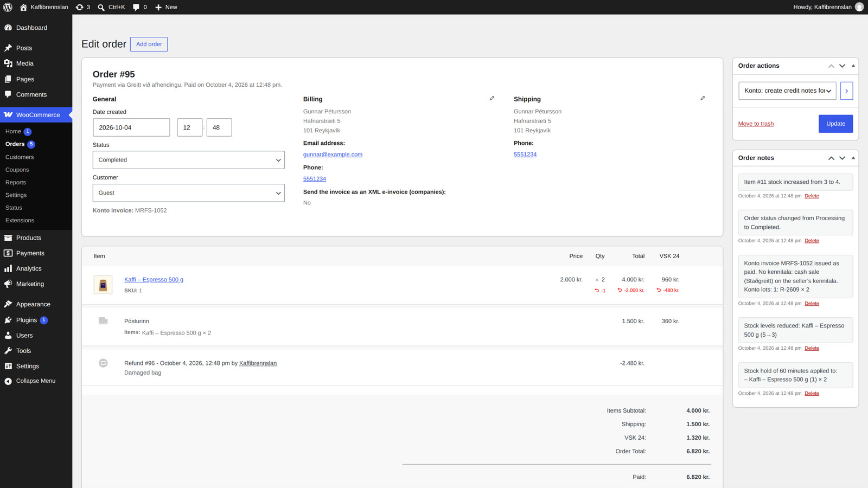Click the gunnar@example.com email link
The height and width of the screenshot is (488, 868).
(333, 155)
